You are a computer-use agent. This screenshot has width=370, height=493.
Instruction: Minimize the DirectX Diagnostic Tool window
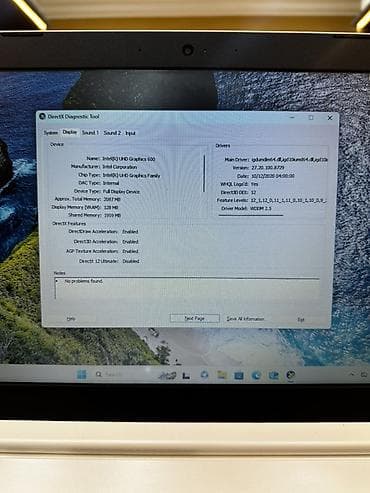click(x=292, y=117)
